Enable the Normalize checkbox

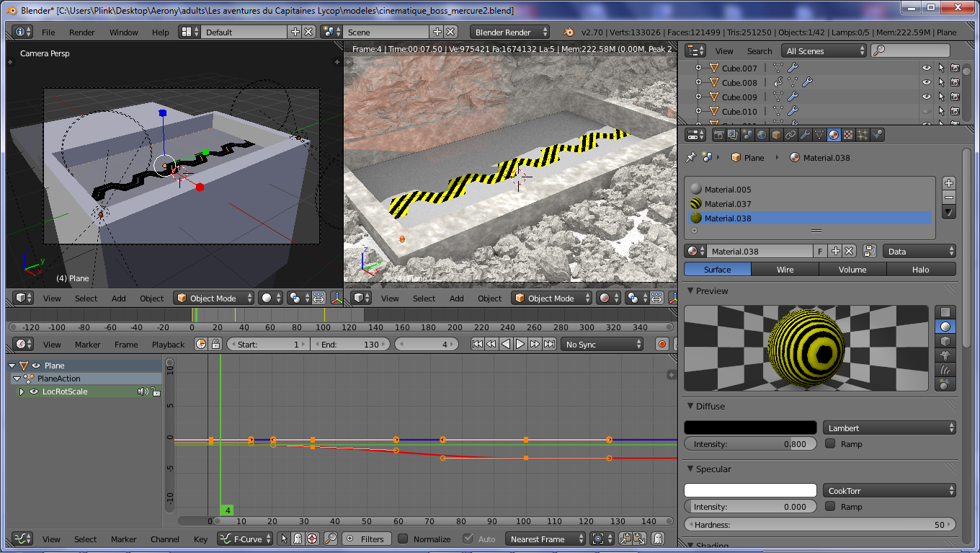pyautogui.click(x=403, y=539)
